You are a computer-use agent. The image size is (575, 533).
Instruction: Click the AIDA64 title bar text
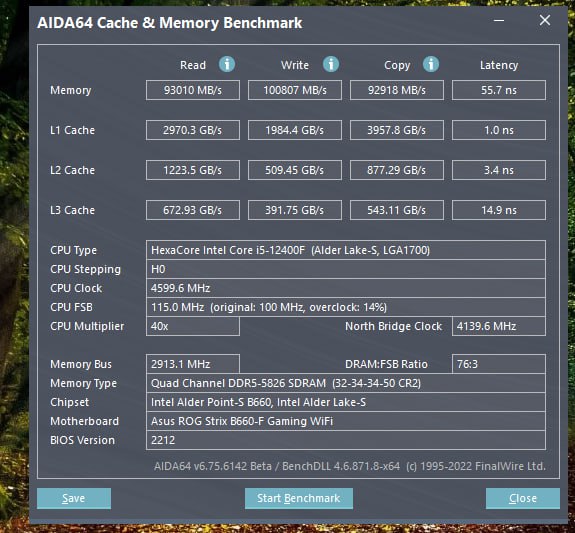pyautogui.click(x=170, y=23)
